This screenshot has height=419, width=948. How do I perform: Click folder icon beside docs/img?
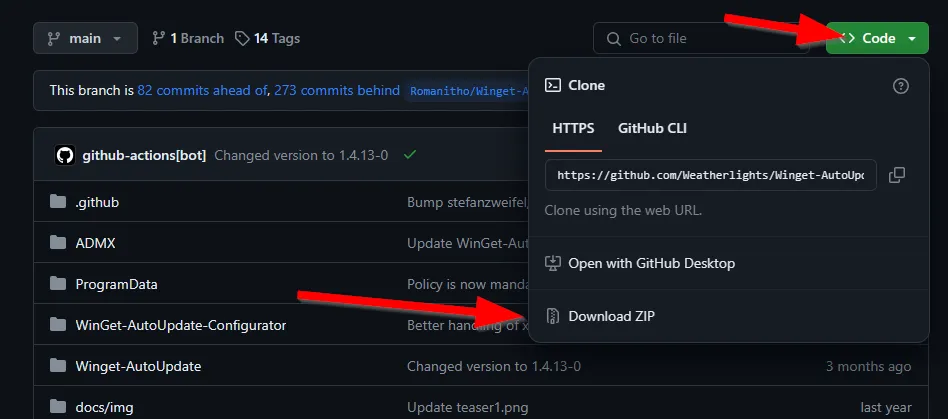58,407
